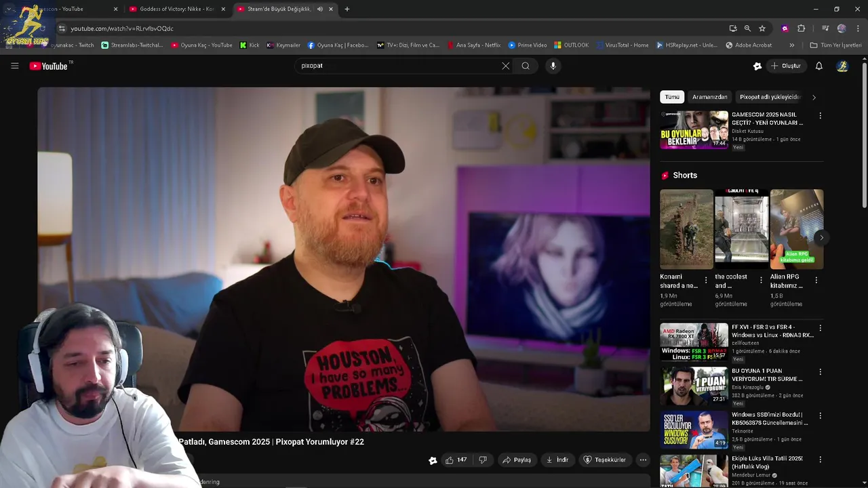Open the Windows SSD'imizi Bozdu video title
The height and width of the screenshot is (488, 868).
tap(770, 419)
